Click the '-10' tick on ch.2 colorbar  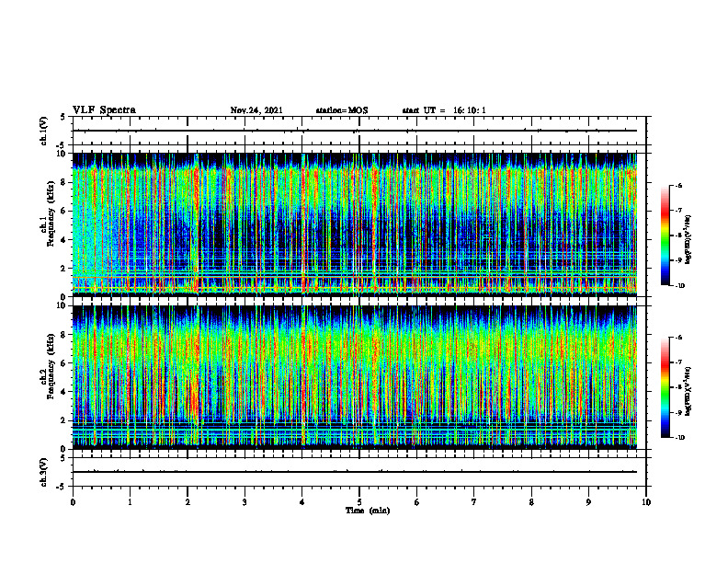(680, 438)
